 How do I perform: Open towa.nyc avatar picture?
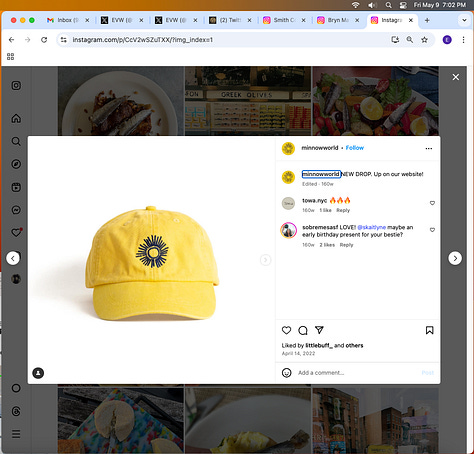[288, 203]
